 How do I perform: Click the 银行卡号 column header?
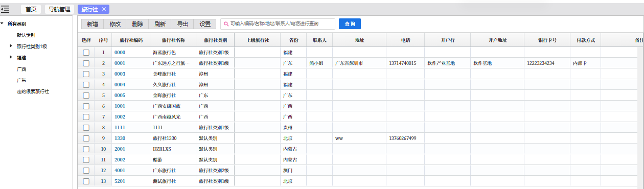pos(547,40)
